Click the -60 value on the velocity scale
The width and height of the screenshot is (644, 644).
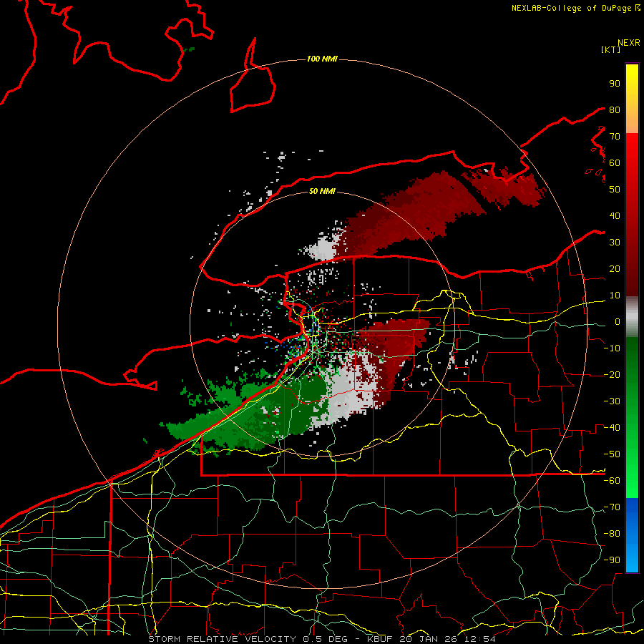click(x=612, y=481)
